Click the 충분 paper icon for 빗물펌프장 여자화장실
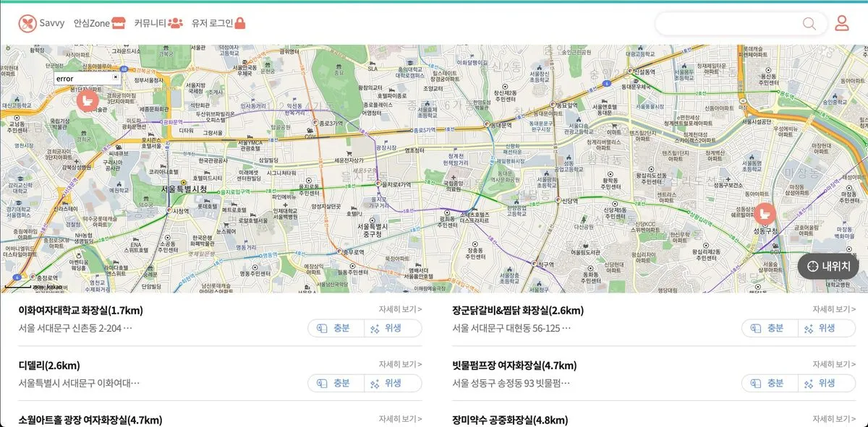 [754, 384]
